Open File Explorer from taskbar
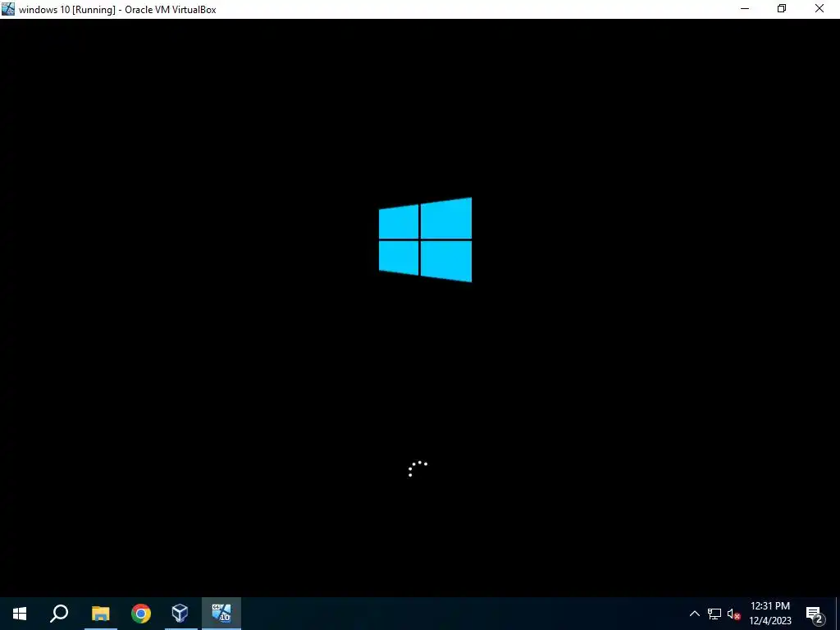The height and width of the screenshot is (630, 840). pos(100,614)
